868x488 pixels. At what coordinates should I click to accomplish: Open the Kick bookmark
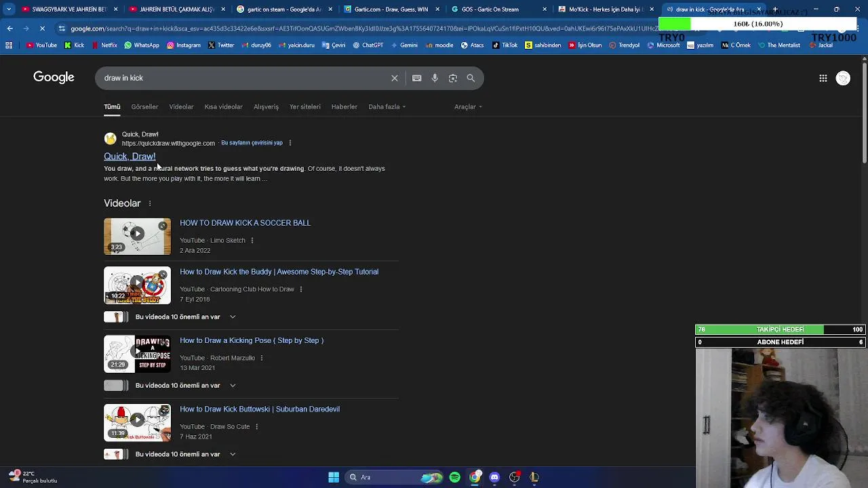74,45
